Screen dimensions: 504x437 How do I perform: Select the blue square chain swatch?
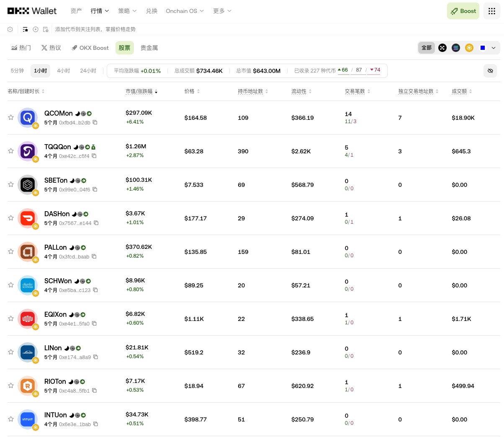pyautogui.click(x=483, y=48)
